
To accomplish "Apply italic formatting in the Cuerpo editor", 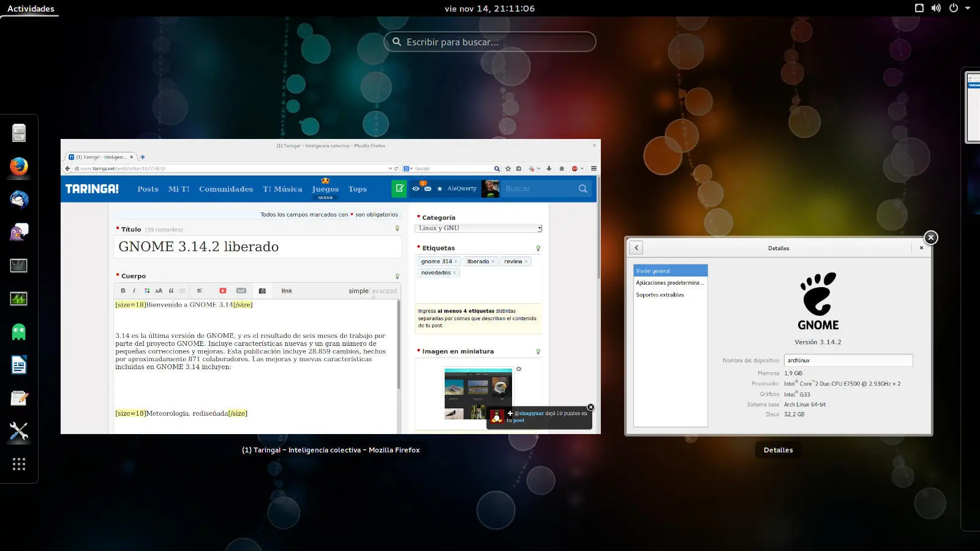I will pyautogui.click(x=134, y=291).
